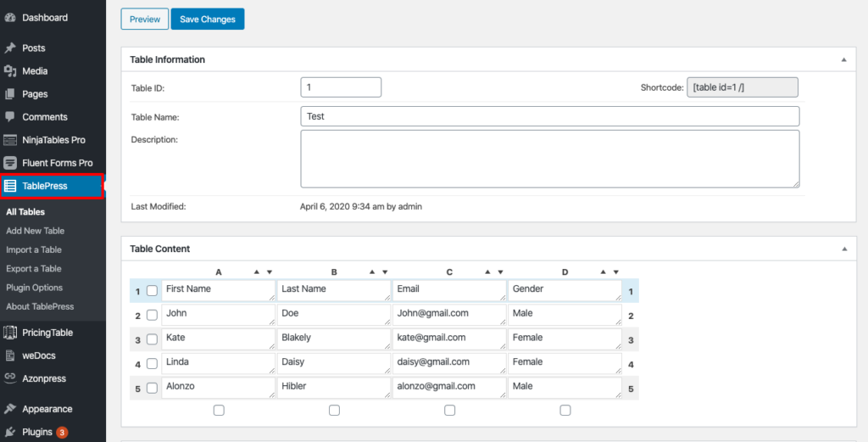
Task: Click the Posts pin icon
Action: (10, 48)
